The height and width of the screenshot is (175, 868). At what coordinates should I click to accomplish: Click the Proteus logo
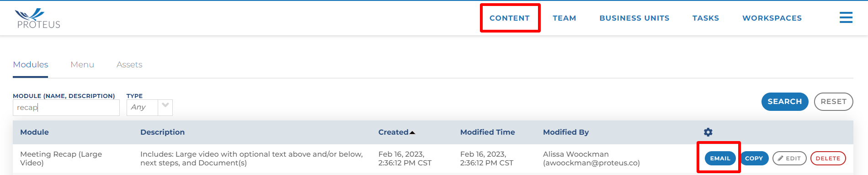[38, 18]
